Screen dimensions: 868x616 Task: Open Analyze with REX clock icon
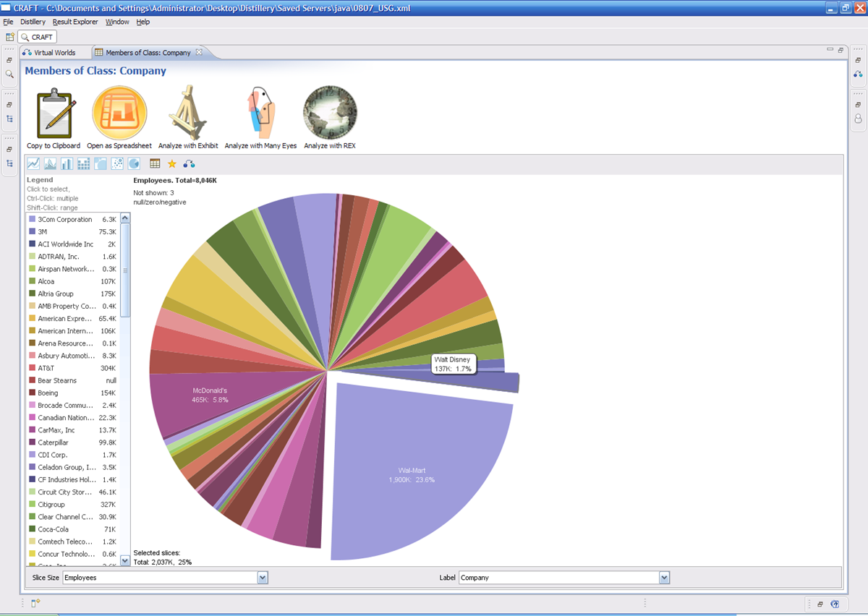coord(330,112)
